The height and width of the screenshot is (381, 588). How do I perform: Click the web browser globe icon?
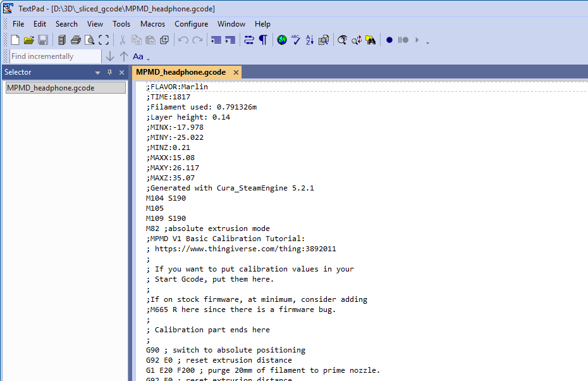282,40
